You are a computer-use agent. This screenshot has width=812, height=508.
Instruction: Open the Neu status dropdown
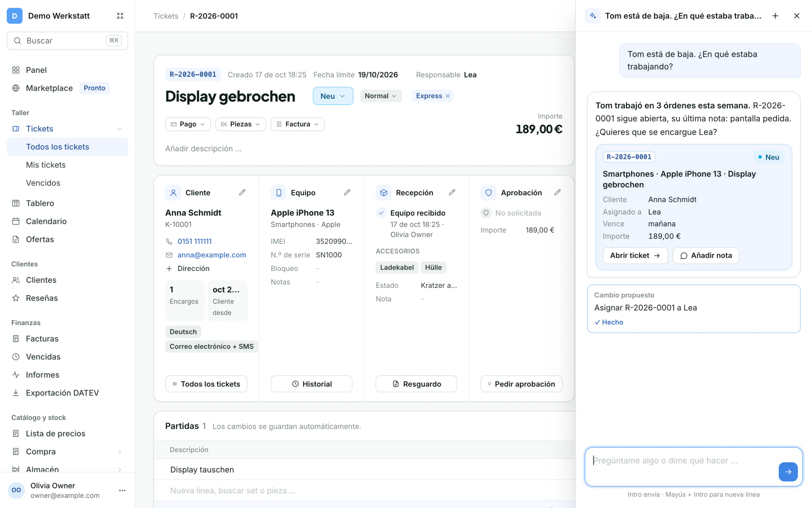[x=333, y=96]
